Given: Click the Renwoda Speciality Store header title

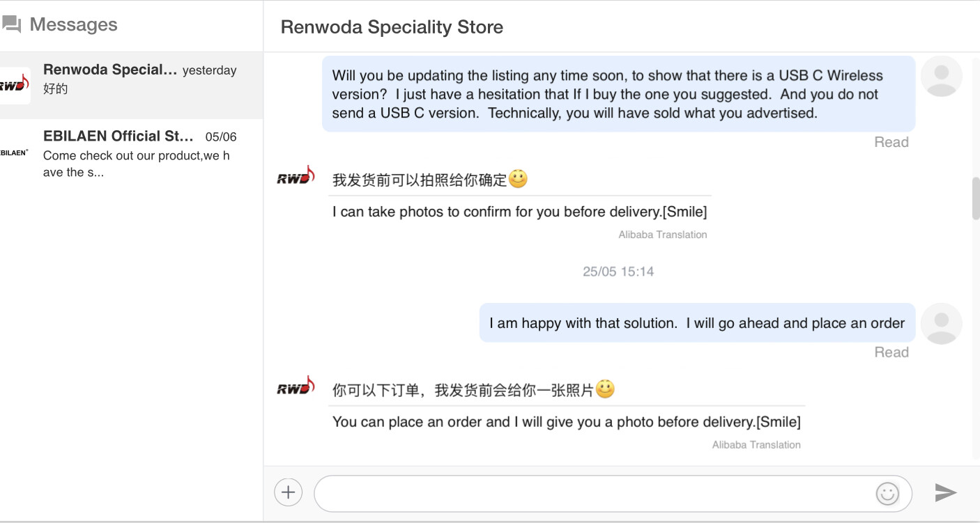Looking at the screenshot, I should [392, 27].
